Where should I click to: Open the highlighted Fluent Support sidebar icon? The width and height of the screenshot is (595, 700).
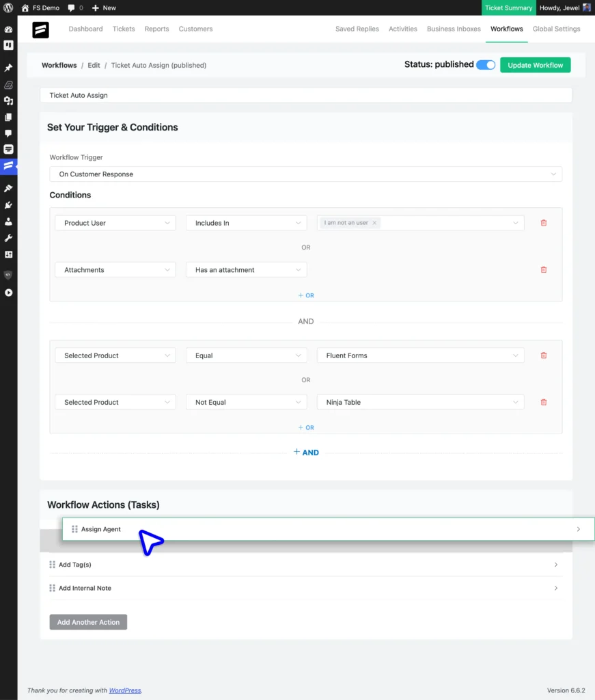[x=8, y=166]
